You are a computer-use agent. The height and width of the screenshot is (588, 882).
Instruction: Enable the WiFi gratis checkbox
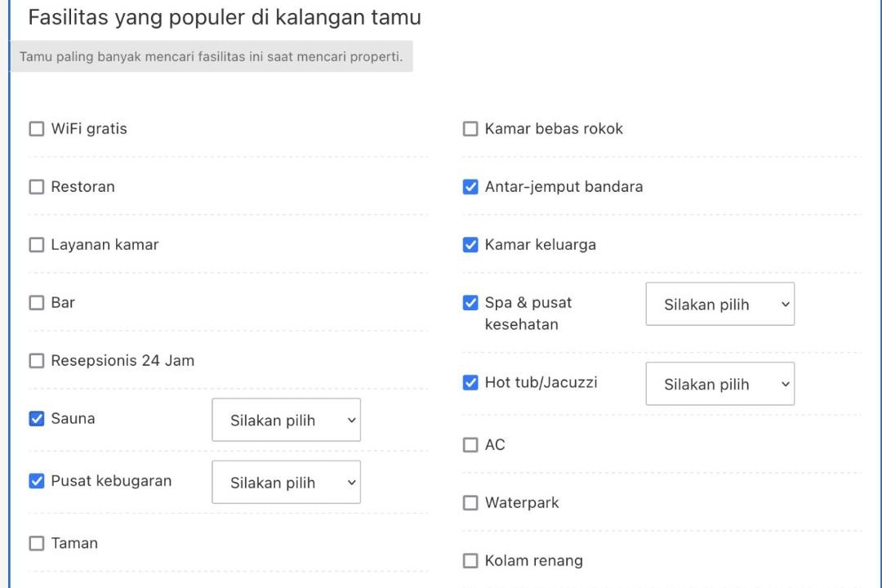(37, 129)
